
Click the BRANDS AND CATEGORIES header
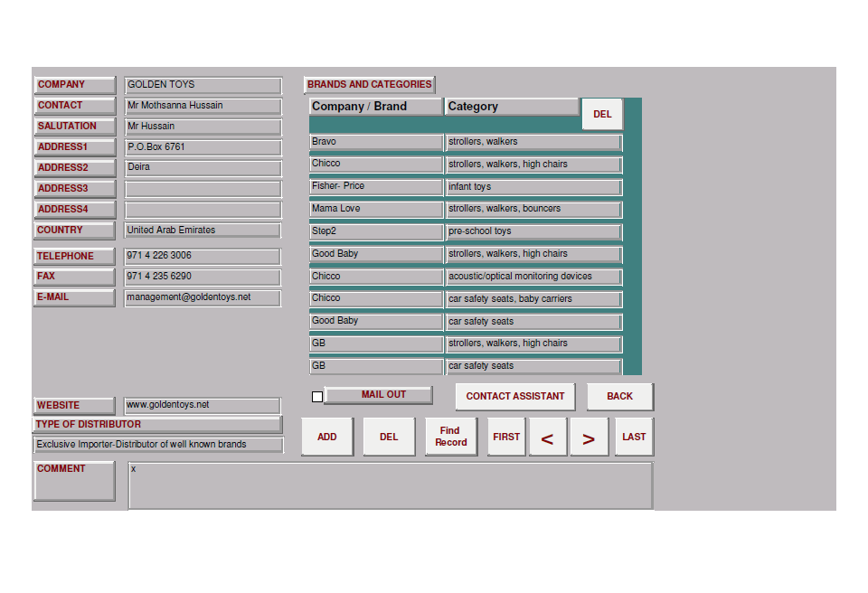[369, 85]
